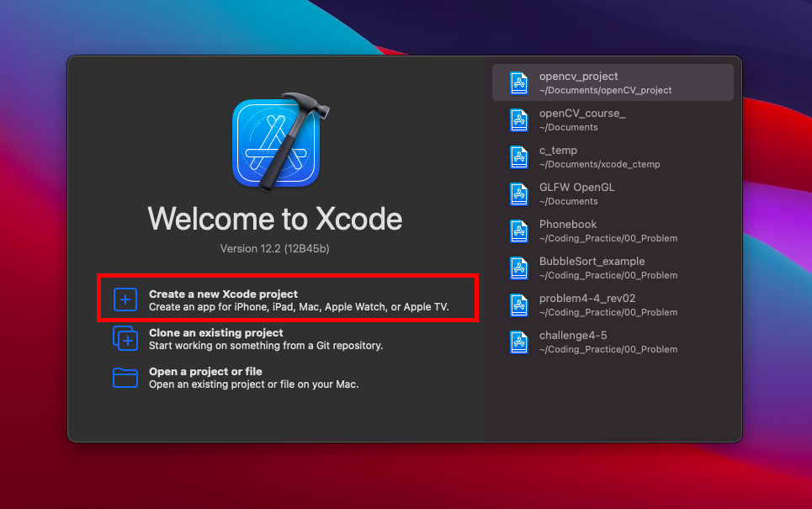Open recent project c_temp
Viewport: 812px width, 509px height.
point(613,156)
